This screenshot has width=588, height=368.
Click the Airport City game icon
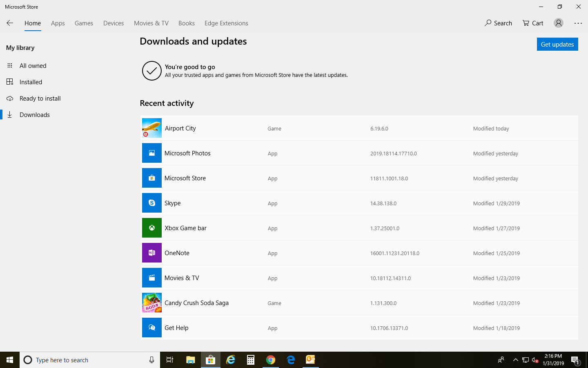click(x=152, y=128)
